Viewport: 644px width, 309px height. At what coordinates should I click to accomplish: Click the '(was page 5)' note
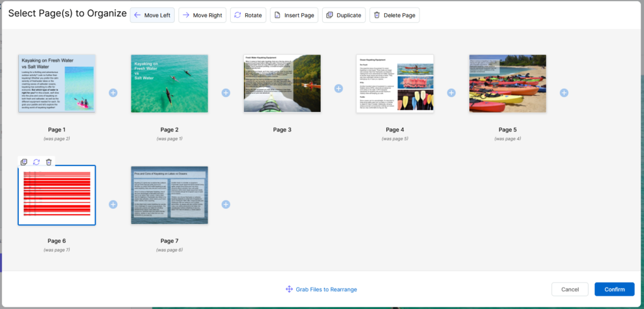395,138
